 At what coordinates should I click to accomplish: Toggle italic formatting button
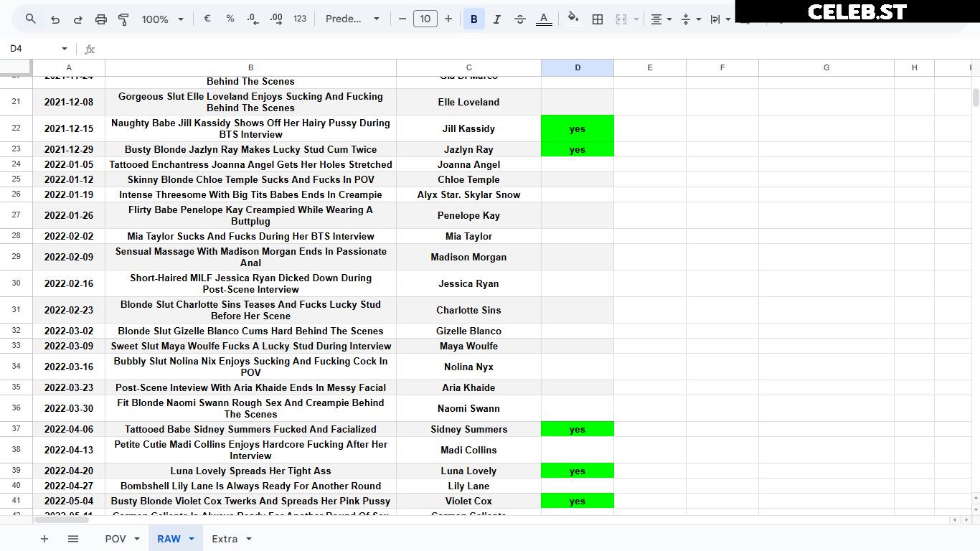point(497,19)
